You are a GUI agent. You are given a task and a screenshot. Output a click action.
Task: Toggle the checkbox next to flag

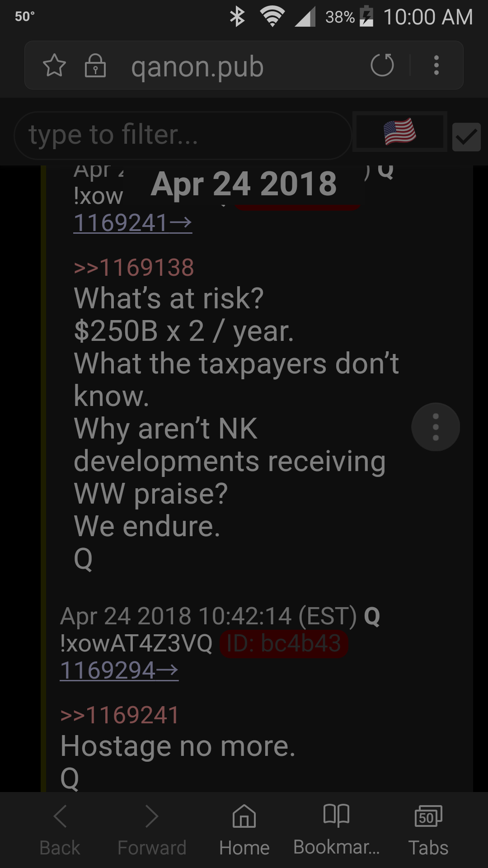point(466,137)
